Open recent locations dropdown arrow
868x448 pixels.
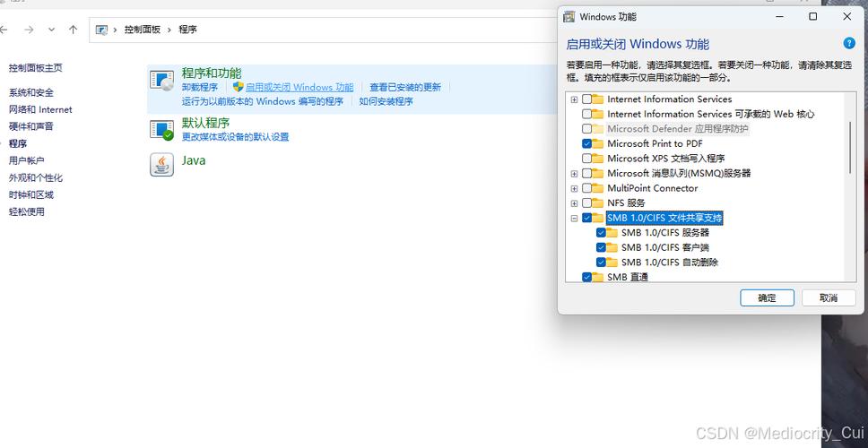[51, 30]
